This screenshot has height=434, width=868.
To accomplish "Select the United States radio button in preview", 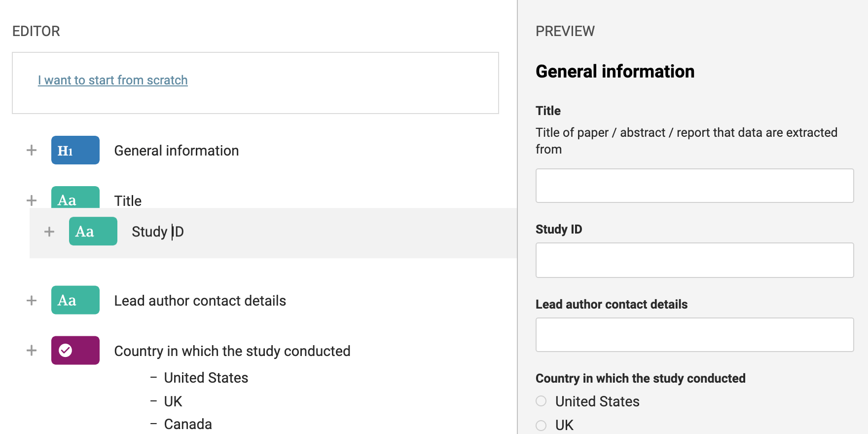I will [541, 401].
